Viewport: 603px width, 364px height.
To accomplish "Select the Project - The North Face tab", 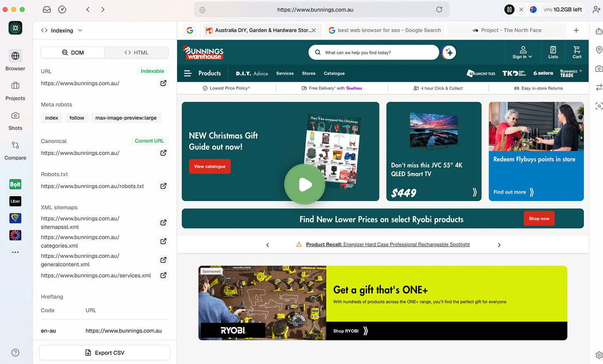I will coord(507,30).
